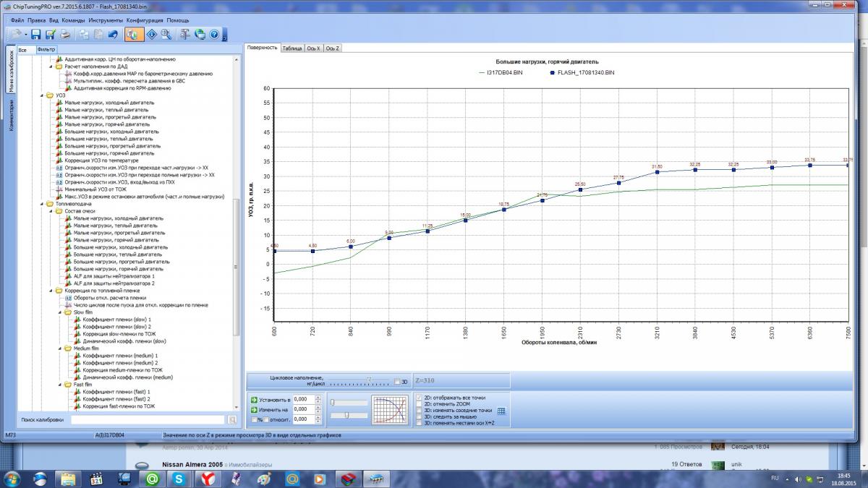Click the Print toolbar icon
This screenshot has width=868, height=488.
pyautogui.click(x=66, y=34)
